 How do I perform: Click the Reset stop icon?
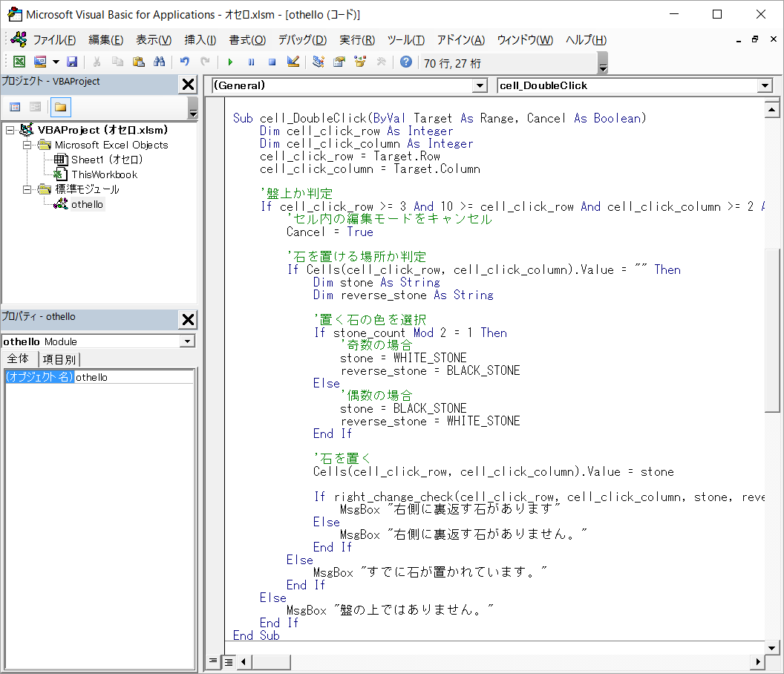[x=272, y=62]
